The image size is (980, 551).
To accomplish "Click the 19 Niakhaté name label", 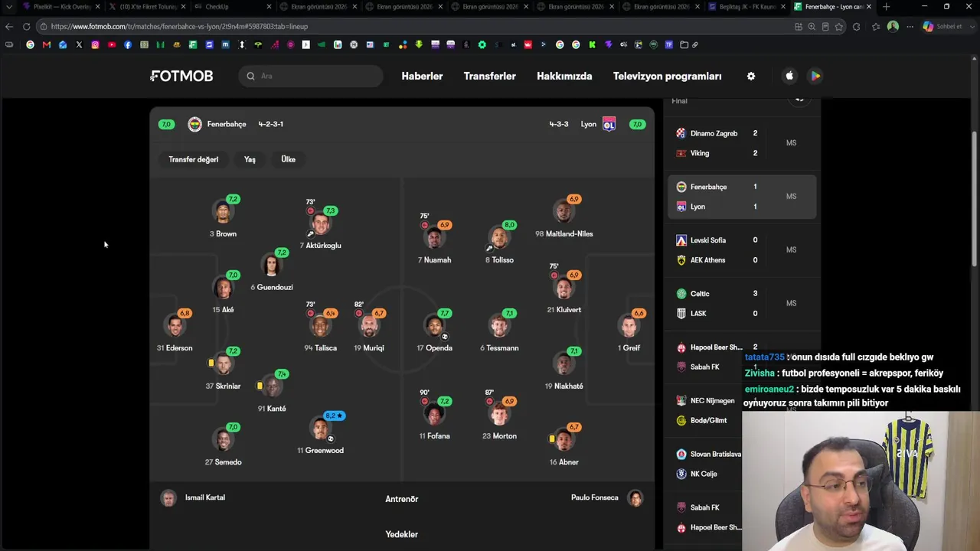I will pyautogui.click(x=563, y=386).
